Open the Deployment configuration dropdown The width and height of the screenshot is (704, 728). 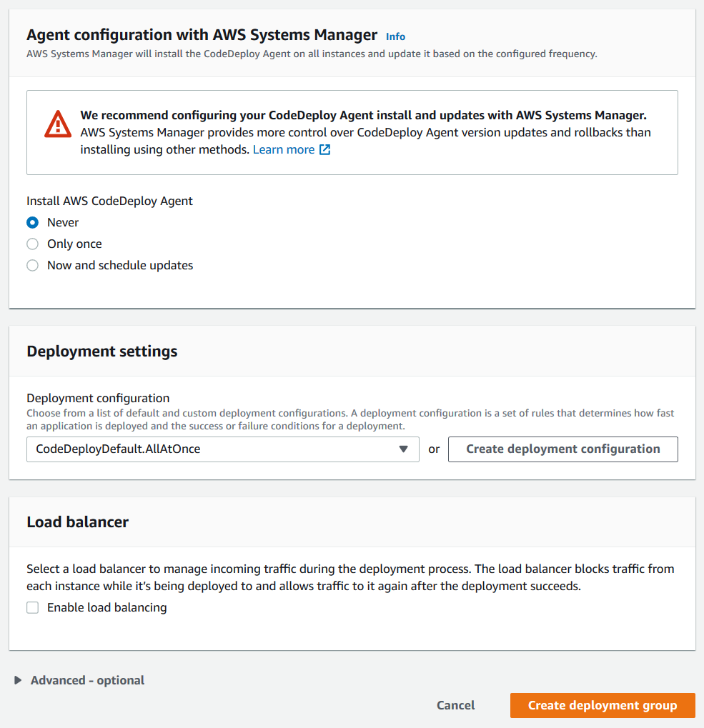point(223,449)
